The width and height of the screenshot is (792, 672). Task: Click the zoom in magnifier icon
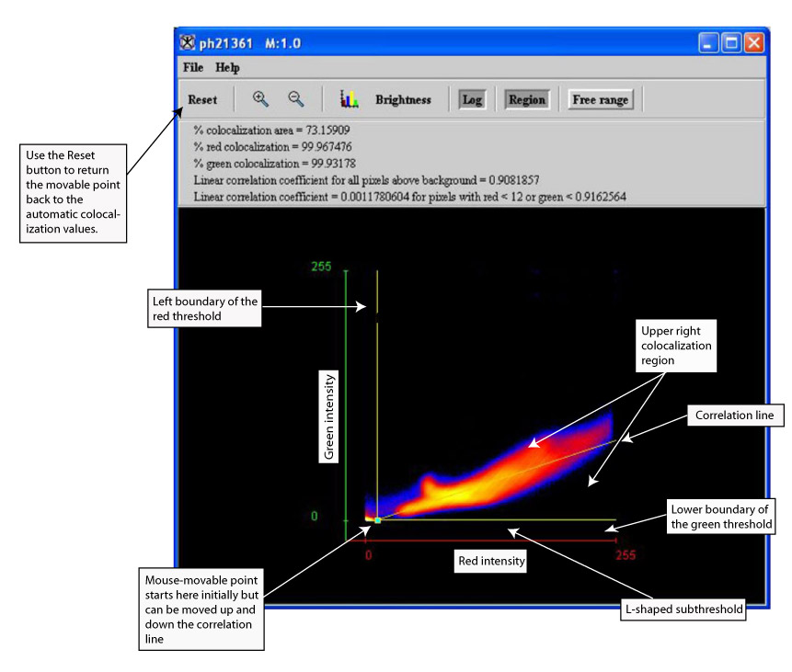click(260, 99)
